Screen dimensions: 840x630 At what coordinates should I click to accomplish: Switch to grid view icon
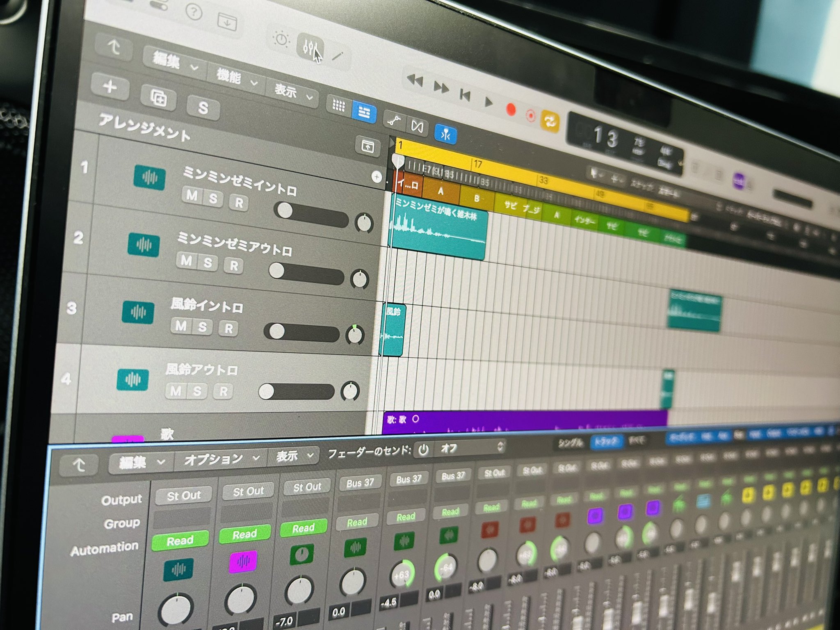point(339,105)
